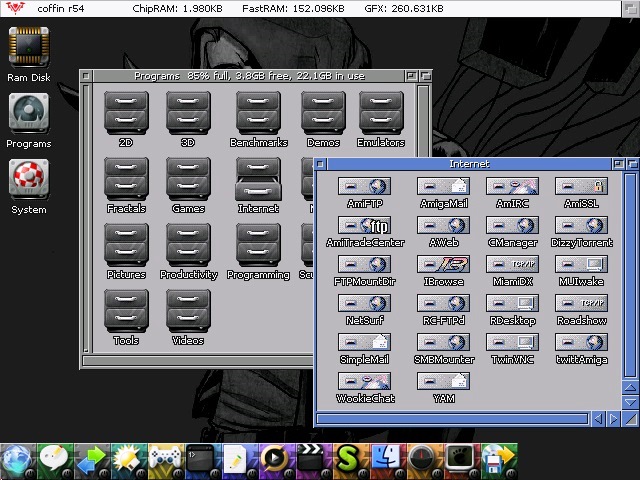Click scroll right arrow in Internet window

click(x=613, y=419)
